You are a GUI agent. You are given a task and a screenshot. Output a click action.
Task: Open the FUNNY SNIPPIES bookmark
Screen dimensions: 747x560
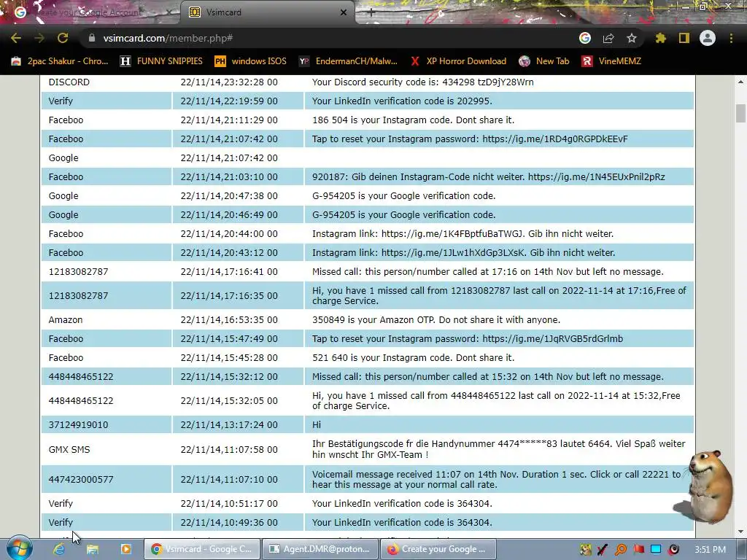coord(161,61)
